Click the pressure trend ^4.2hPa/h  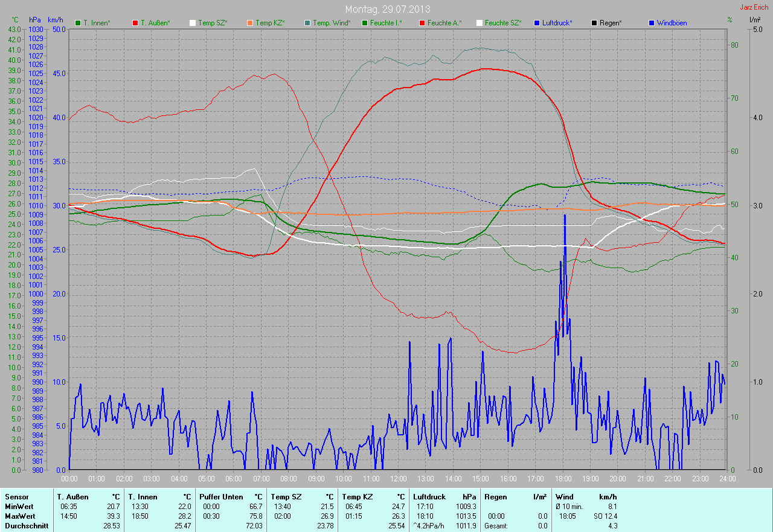(430, 526)
